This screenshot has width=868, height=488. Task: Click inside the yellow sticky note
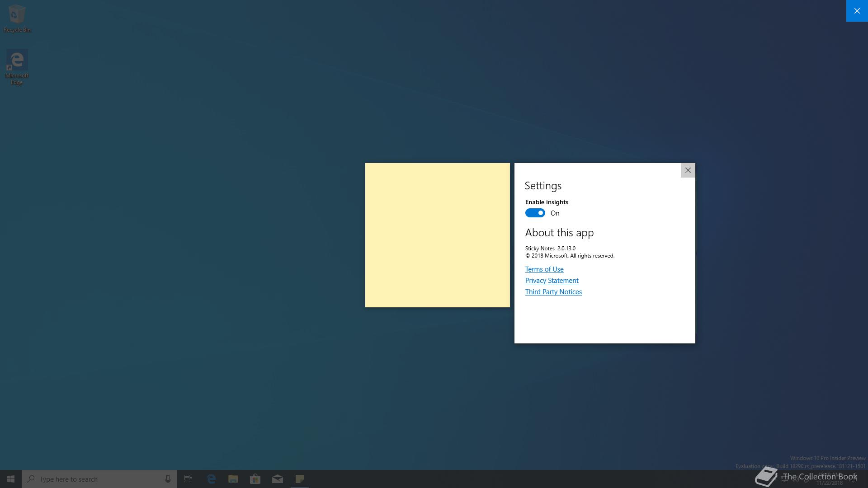coord(437,235)
